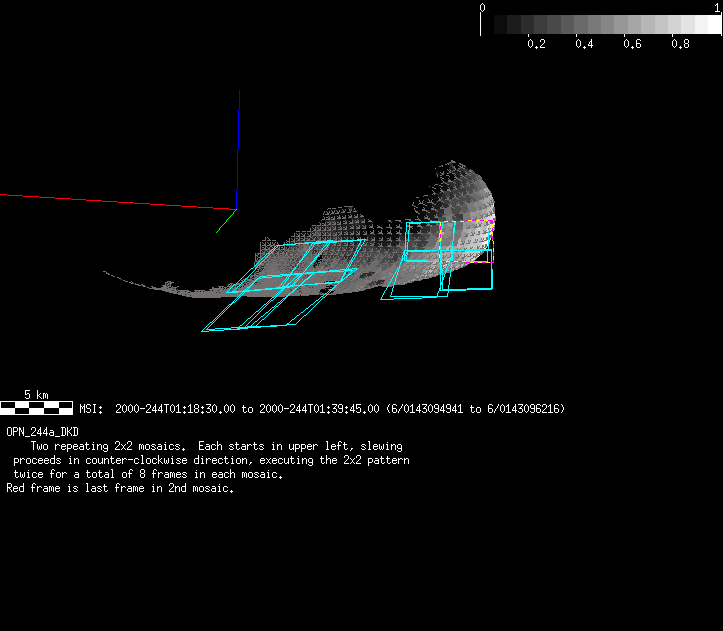Click the short green axis line
This screenshot has height=631, width=723.
225,222
